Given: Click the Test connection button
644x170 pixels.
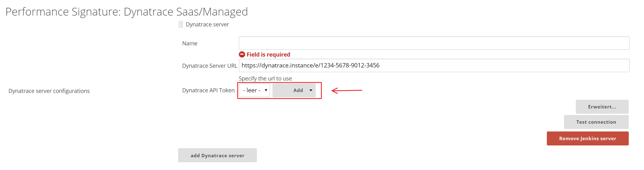Looking at the screenshot, I should [596, 122].
